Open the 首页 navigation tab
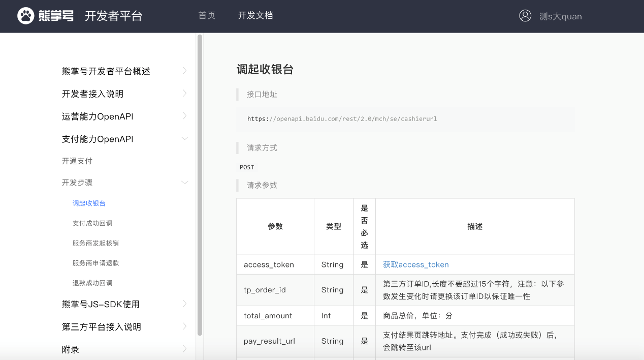644x360 pixels. (207, 16)
